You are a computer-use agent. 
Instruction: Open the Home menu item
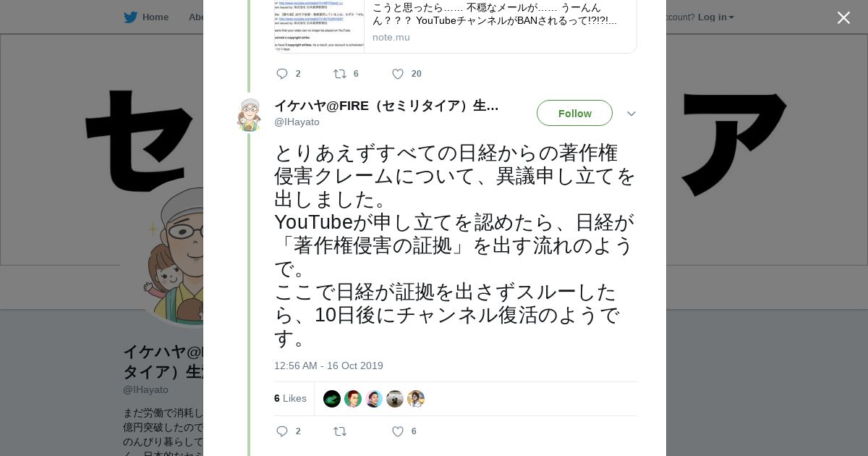pyautogui.click(x=155, y=17)
